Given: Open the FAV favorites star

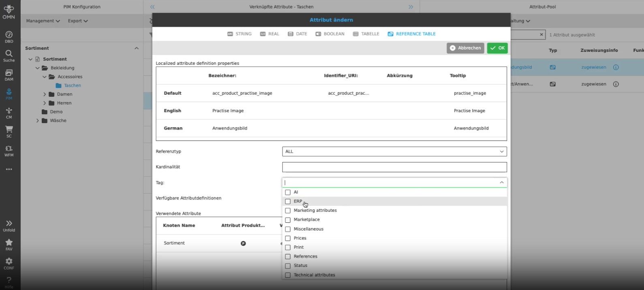Looking at the screenshot, I should [9, 244].
